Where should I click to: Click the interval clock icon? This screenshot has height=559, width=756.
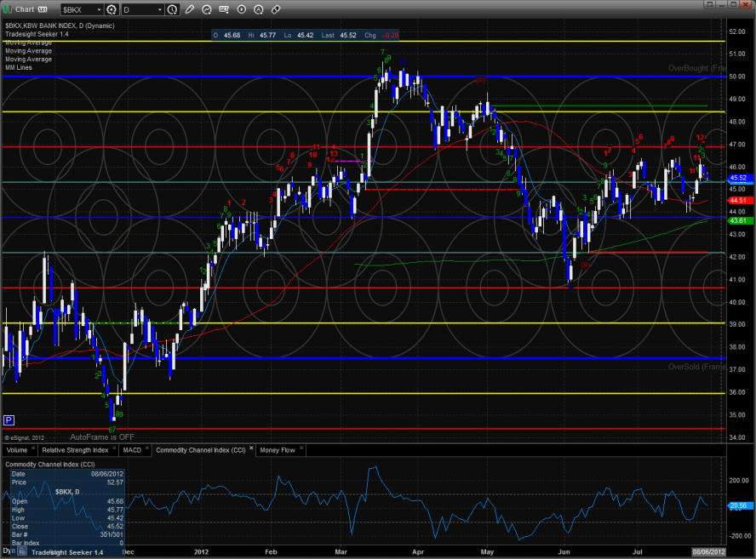pyautogui.click(x=174, y=9)
